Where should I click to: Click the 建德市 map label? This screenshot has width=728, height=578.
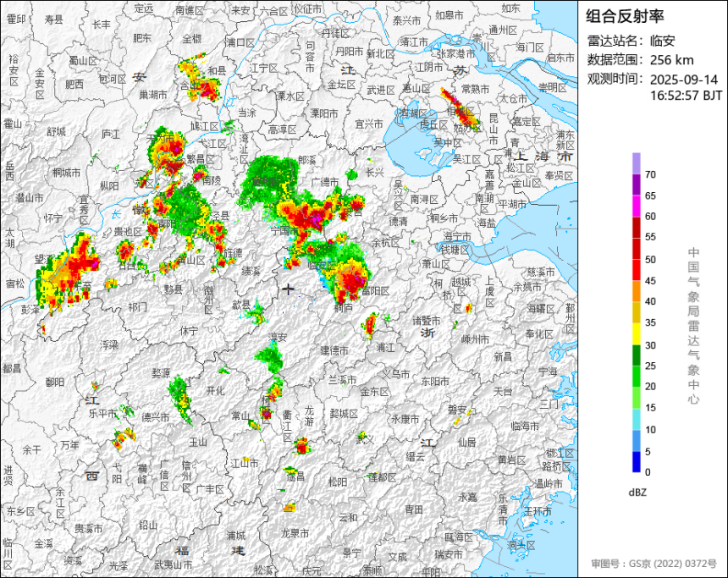point(334,350)
